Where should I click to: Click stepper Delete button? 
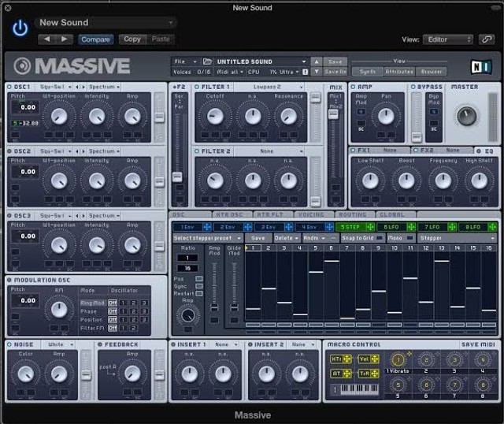pyautogui.click(x=287, y=238)
